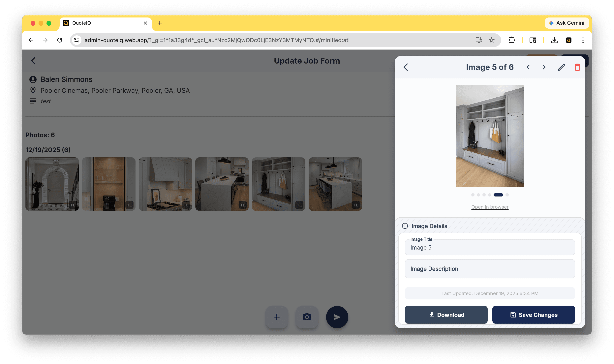
Task: Select the QuoteIQ browser tab
Action: point(106,23)
